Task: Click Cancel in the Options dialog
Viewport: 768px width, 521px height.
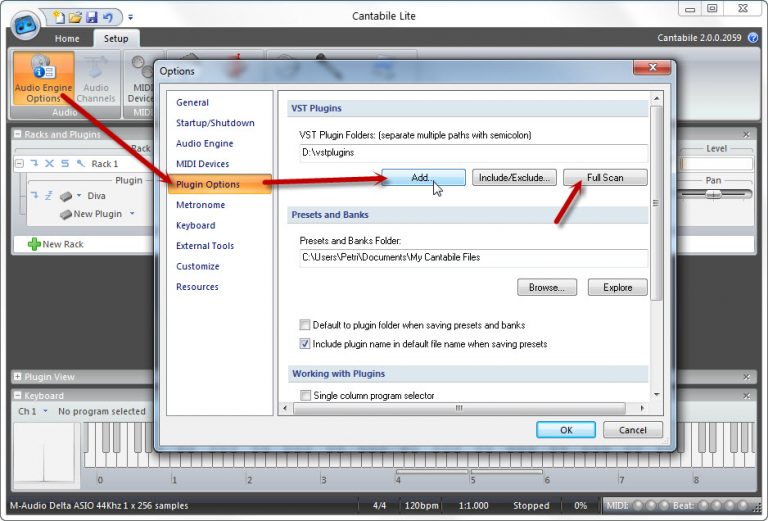Action: 633,430
